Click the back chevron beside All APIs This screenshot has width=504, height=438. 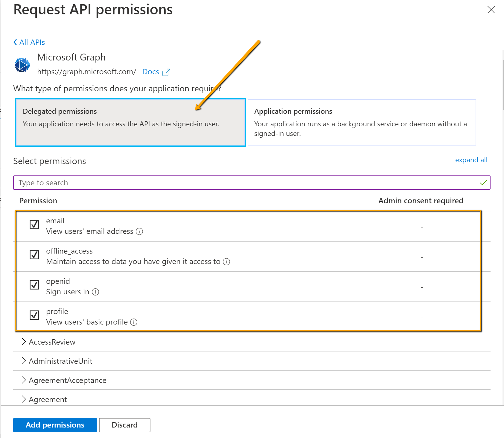coord(15,42)
